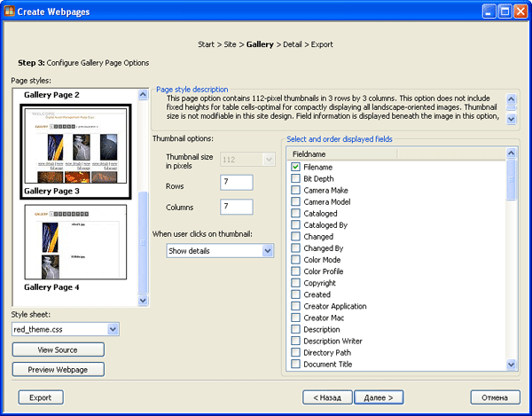
Task: Check the Cataloged By field
Action: 295,224
